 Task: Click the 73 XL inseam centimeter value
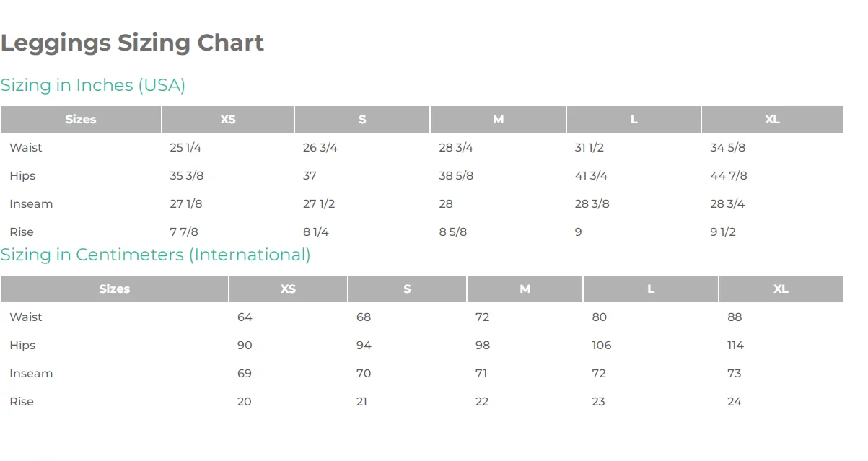click(735, 373)
